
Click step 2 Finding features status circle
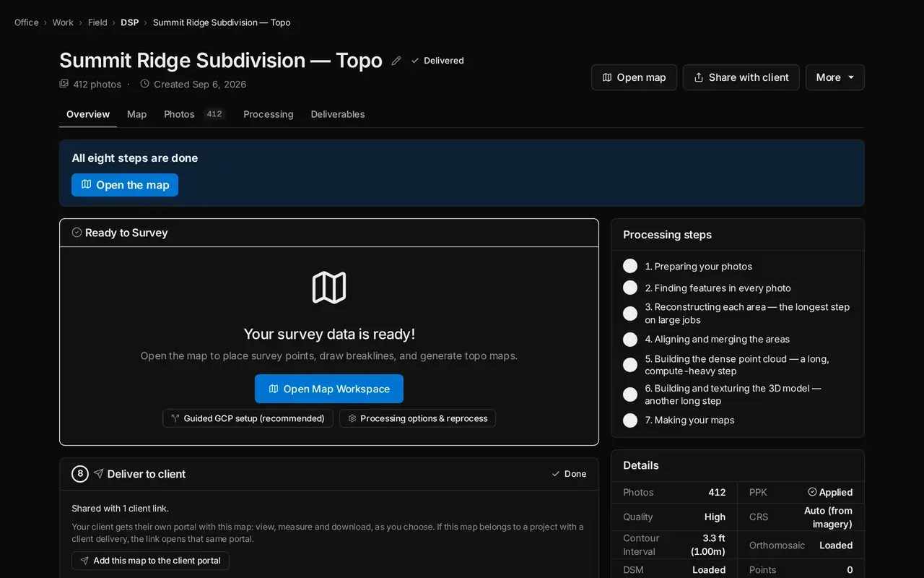[630, 288]
